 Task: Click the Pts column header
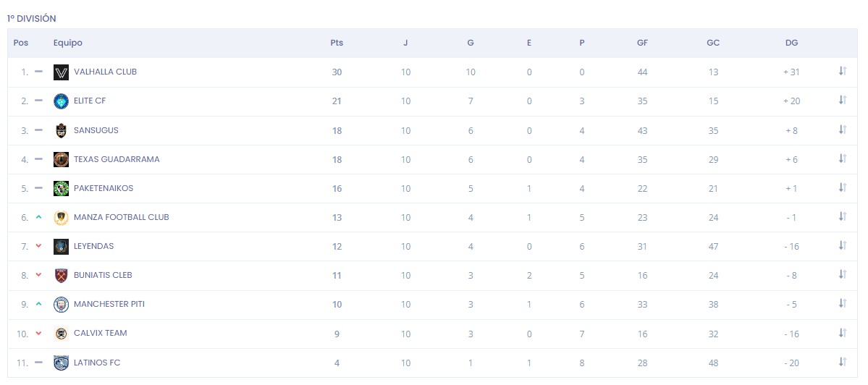337,43
